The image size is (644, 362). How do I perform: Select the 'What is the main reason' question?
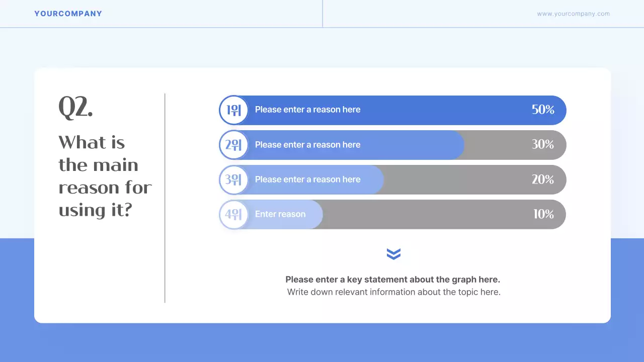pyautogui.click(x=105, y=176)
